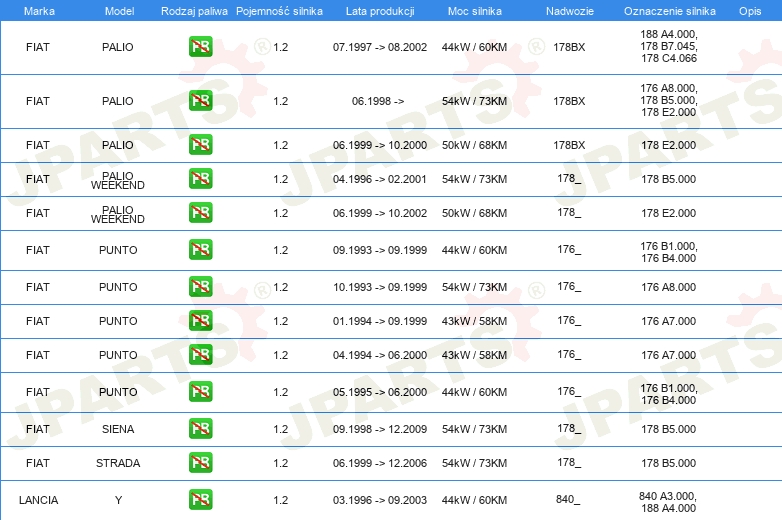Click the Nadwozie column header
Viewport: 782px width, 520px height.
570,11
